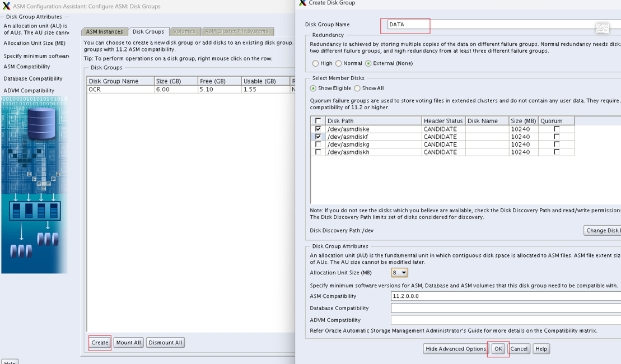Click the Disk Name column header
621x364 pixels.
[x=487, y=121]
